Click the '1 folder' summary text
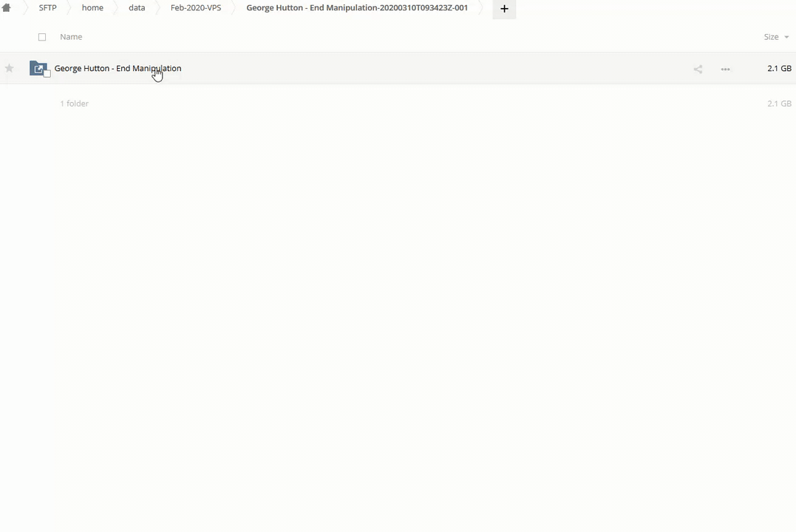This screenshot has height=532, width=796. click(x=74, y=103)
